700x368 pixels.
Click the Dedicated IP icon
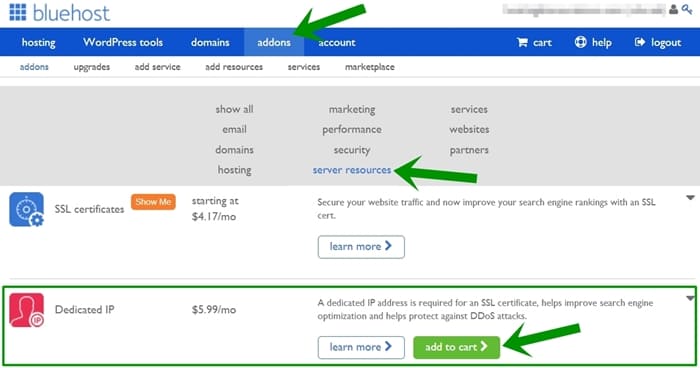click(x=26, y=310)
